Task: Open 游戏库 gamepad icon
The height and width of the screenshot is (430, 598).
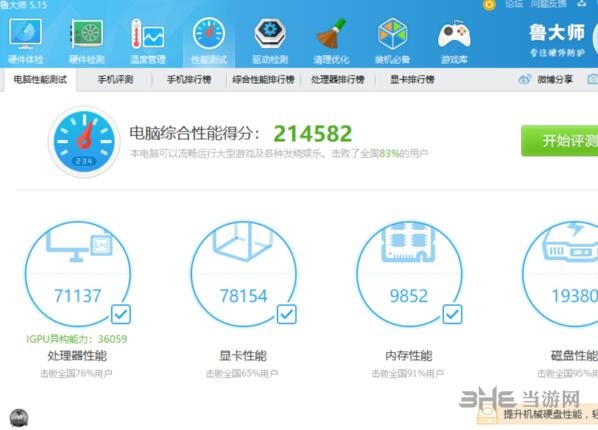Action: pos(454,34)
